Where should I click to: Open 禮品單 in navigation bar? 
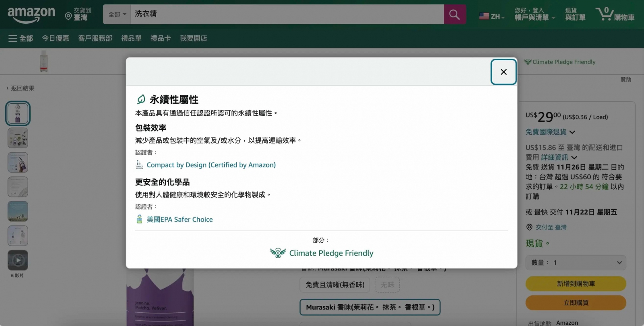coord(131,38)
